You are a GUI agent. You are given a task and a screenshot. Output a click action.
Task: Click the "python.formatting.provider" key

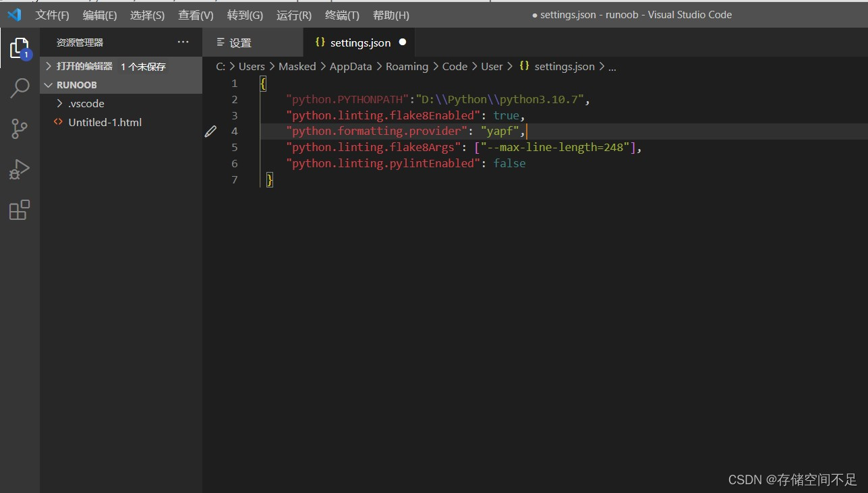[376, 132]
